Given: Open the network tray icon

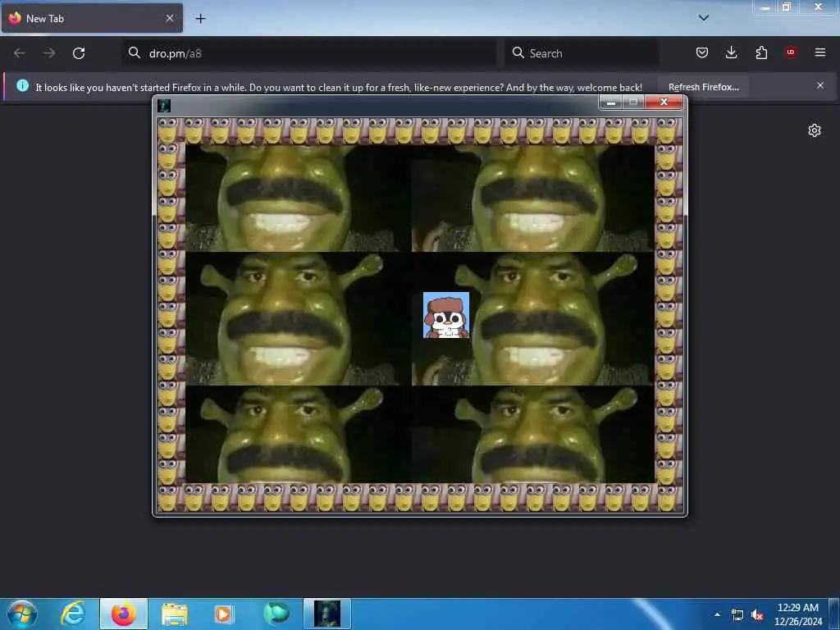Looking at the screenshot, I should coord(737,615).
